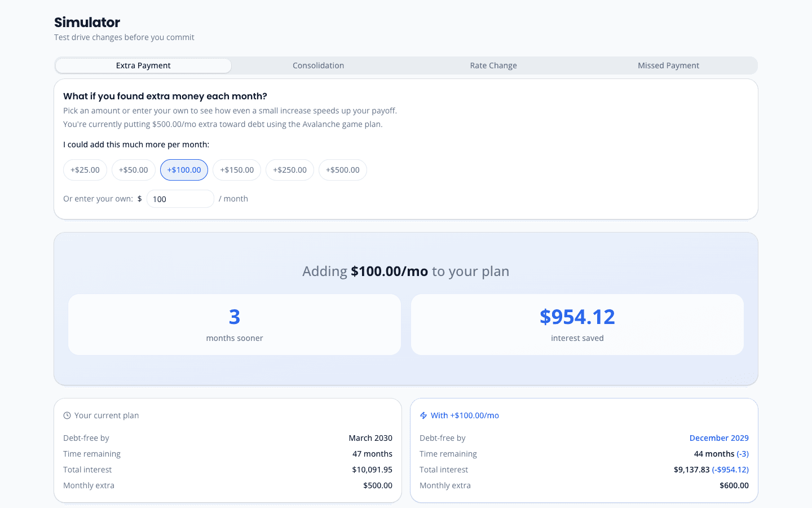Click the custom amount input showing 100
The height and width of the screenshot is (508, 812).
point(180,198)
